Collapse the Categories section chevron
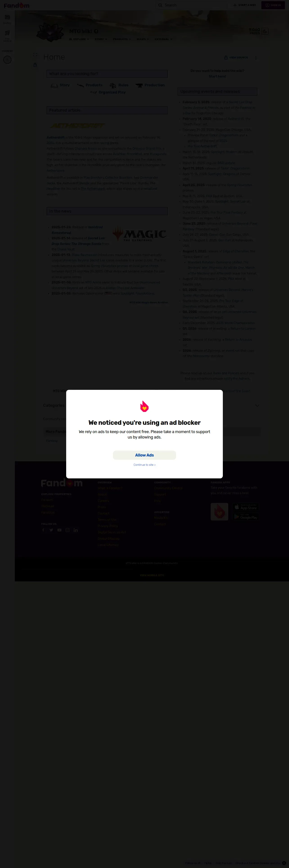Image resolution: width=289 pixels, height=868 pixels. [x=257, y=405]
